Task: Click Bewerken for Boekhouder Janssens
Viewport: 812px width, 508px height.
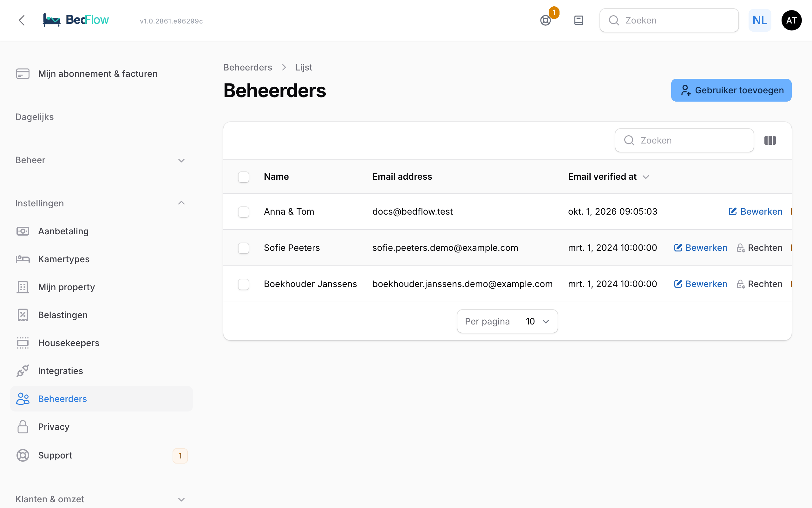Action: point(701,284)
